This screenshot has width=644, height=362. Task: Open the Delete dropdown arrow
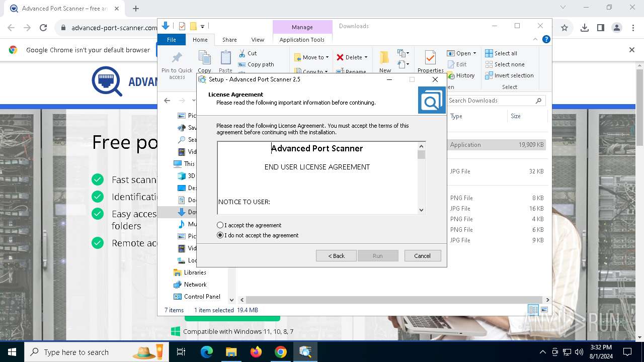click(x=366, y=57)
